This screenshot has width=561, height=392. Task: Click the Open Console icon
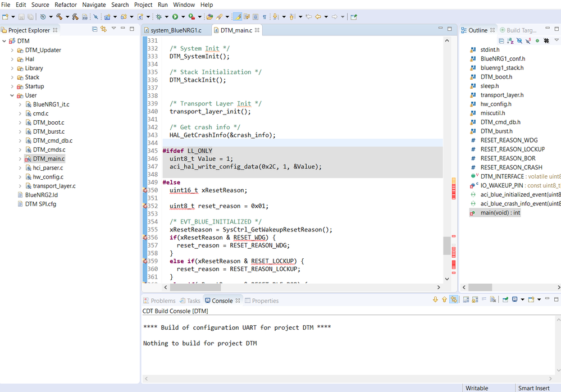531,300
